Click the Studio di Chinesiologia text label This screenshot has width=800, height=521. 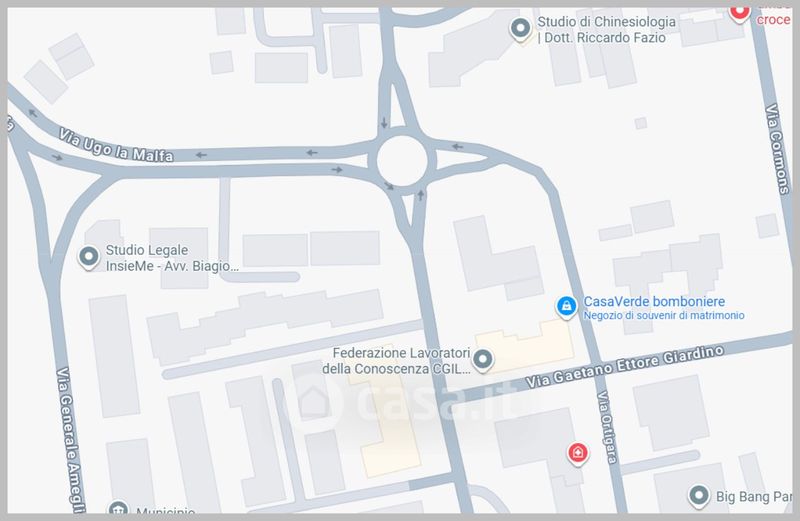click(607, 30)
